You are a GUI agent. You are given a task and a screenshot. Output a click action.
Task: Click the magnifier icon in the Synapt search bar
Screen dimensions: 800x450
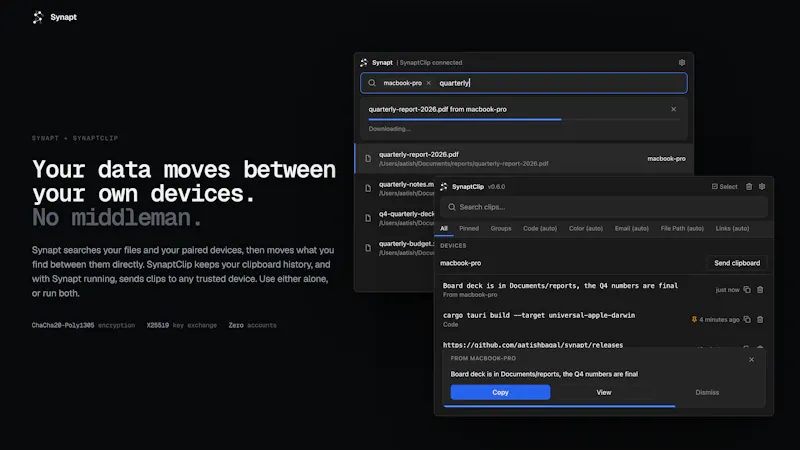point(372,83)
